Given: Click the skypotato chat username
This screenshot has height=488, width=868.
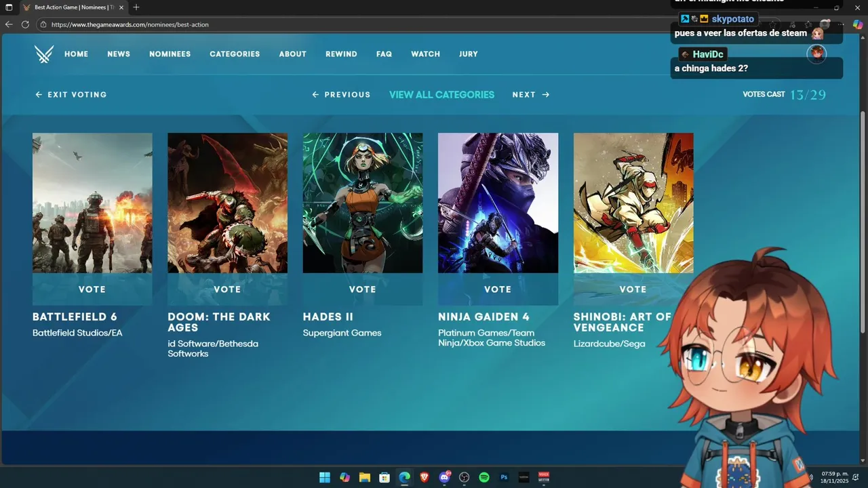Looking at the screenshot, I should click(733, 19).
